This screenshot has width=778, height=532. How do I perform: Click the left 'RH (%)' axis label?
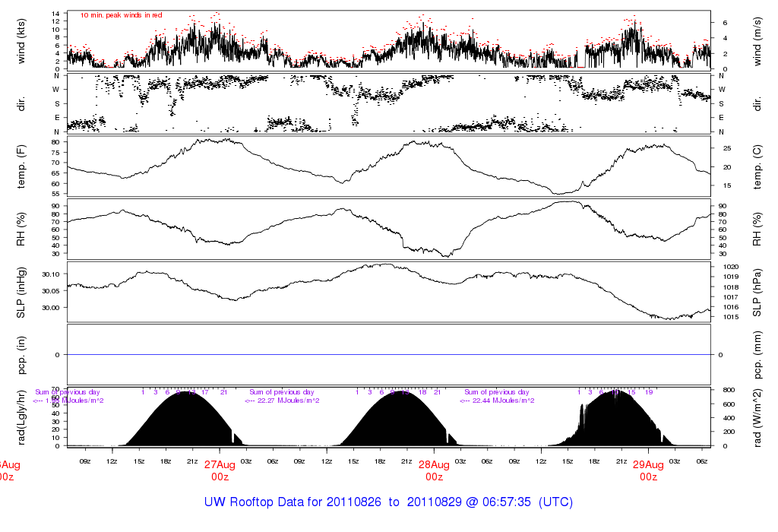click(x=21, y=230)
